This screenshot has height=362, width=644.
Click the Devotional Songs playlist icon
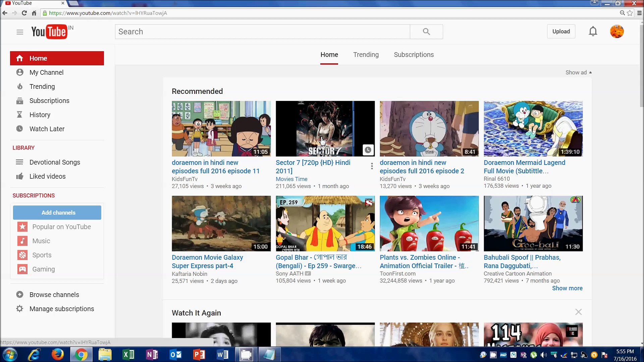20,162
